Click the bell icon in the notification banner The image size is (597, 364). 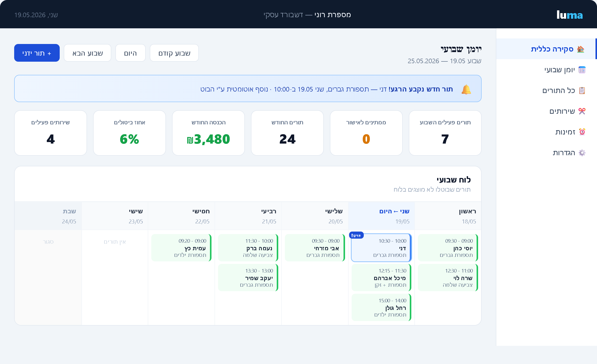click(x=466, y=89)
